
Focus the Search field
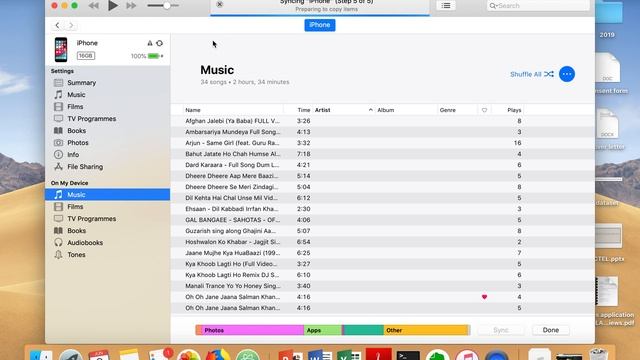(538, 6)
